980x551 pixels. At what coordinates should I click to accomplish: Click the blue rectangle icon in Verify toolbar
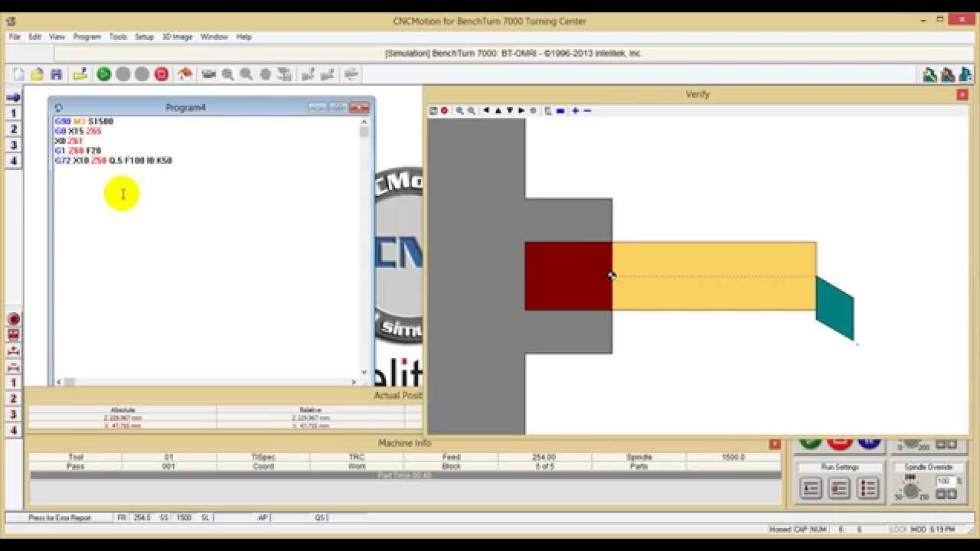coord(560,111)
